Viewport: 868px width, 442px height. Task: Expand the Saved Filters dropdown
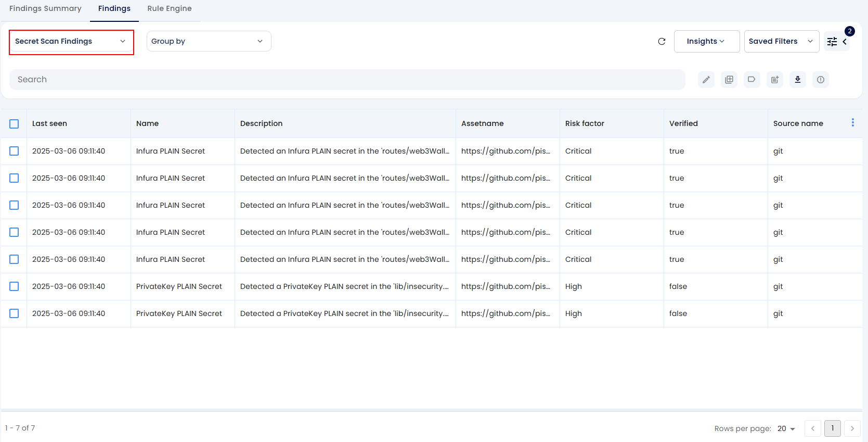coord(781,41)
